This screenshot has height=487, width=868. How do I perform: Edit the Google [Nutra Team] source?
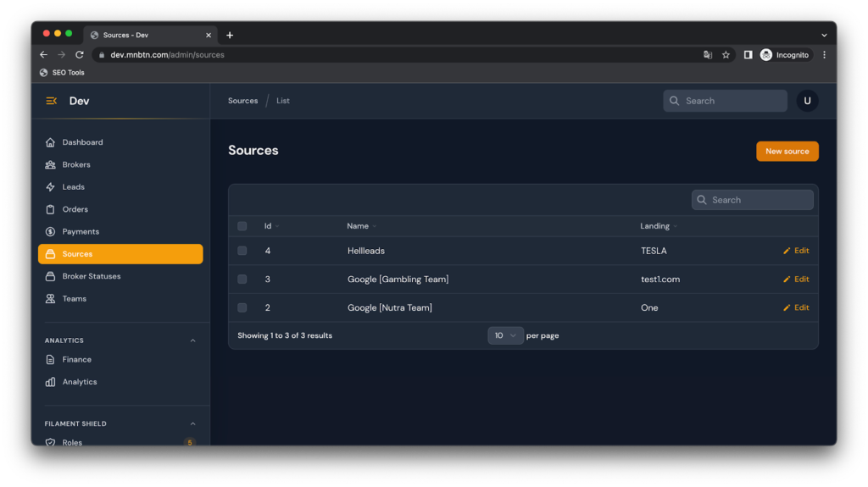tap(796, 307)
